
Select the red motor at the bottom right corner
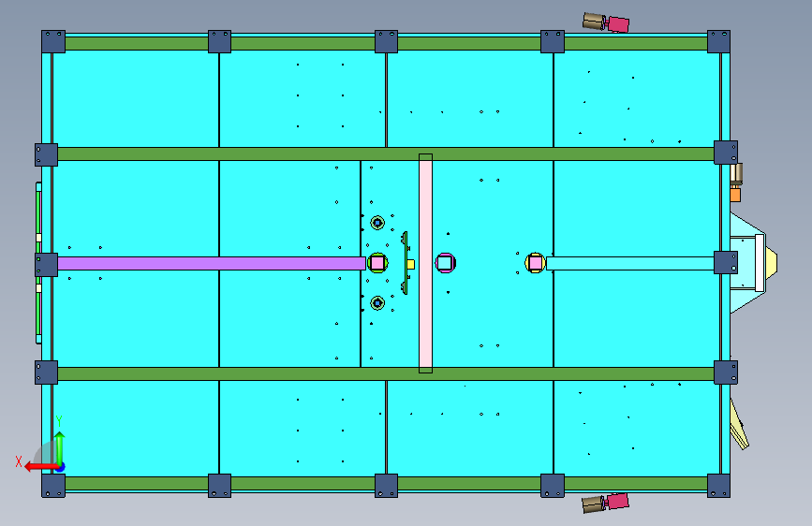click(x=618, y=501)
